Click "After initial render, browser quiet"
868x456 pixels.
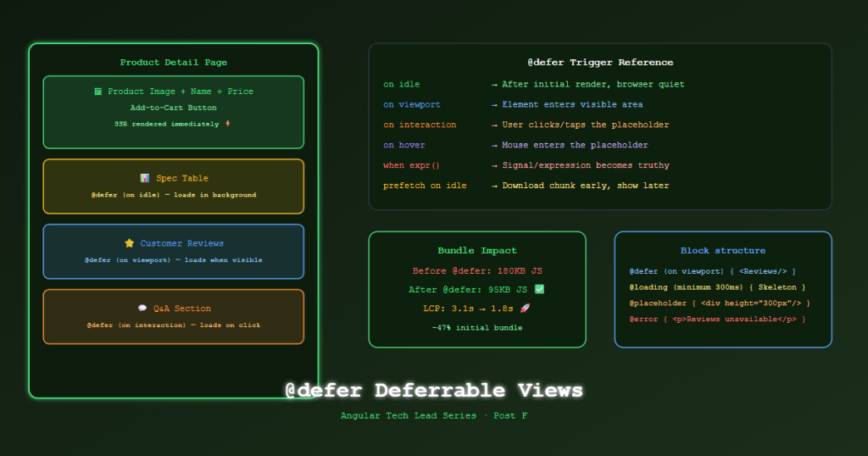click(593, 84)
